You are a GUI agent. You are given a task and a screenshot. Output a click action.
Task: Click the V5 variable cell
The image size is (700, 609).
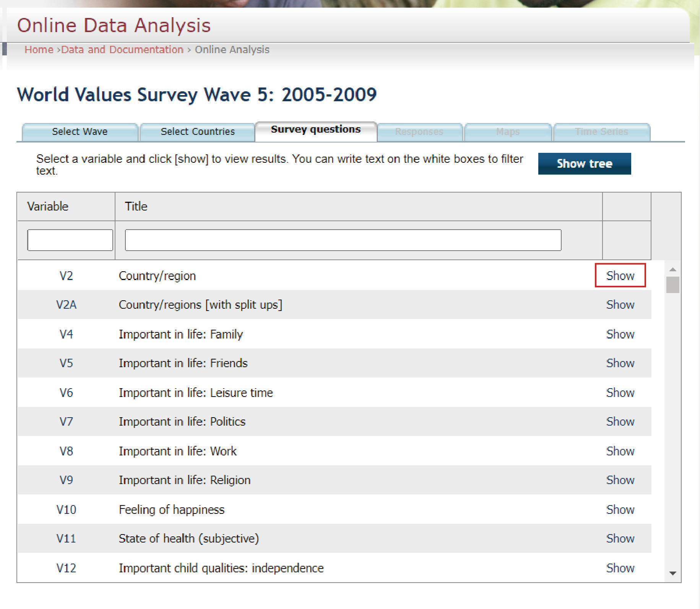66,363
